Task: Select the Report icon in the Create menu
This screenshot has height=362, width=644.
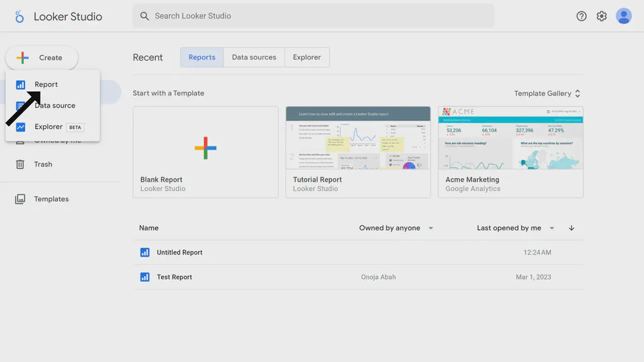Action: pyautogui.click(x=21, y=84)
